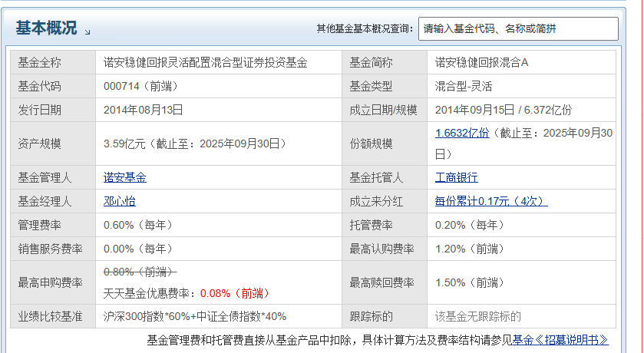Image resolution: width=644 pixels, height=353 pixels.
Task: Select the 发行日期 label cell
Action: (x=53, y=110)
